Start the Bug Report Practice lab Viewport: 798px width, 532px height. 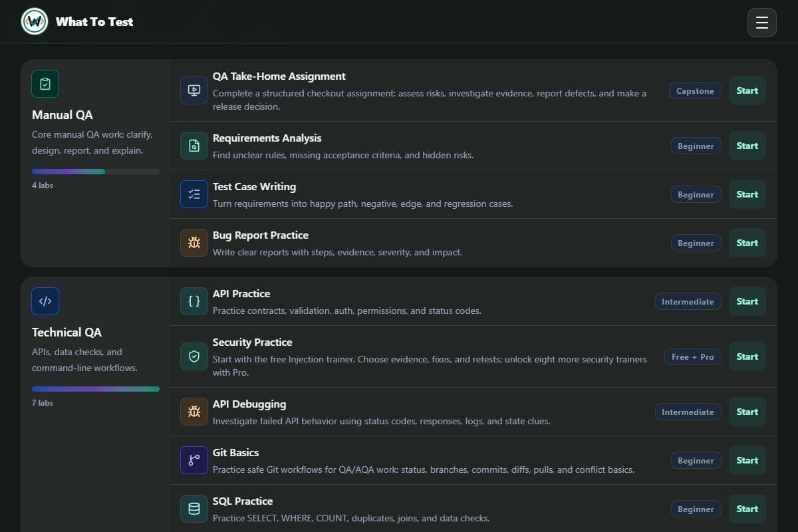tap(747, 243)
